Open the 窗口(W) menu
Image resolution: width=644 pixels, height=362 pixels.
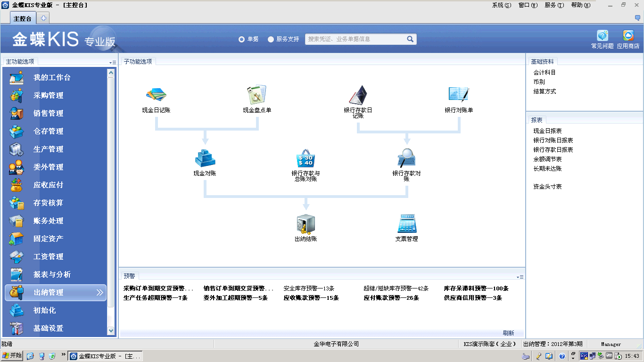[x=528, y=5]
